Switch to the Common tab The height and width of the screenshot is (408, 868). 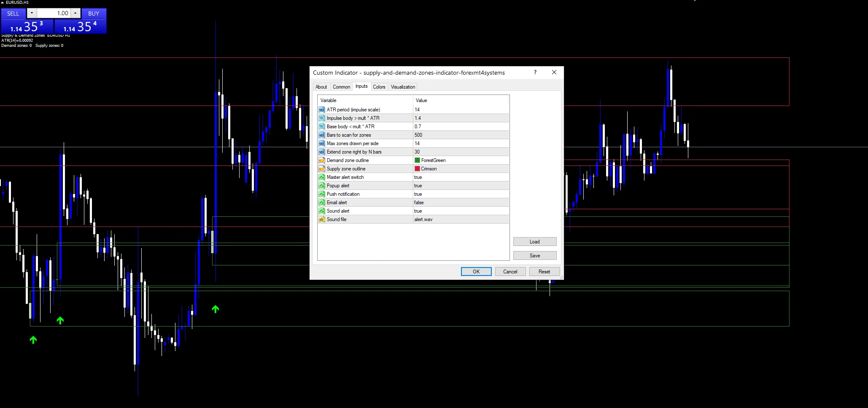click(341, 87)
